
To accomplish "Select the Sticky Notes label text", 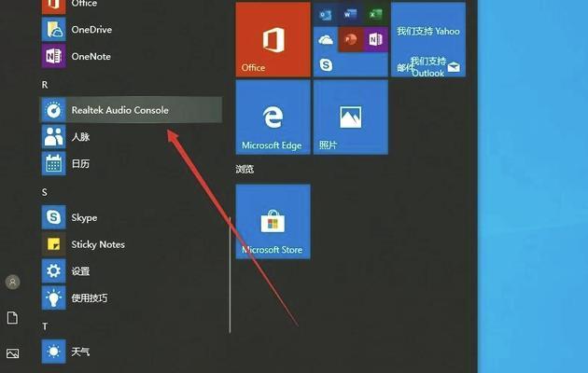I will pos(98,244).
